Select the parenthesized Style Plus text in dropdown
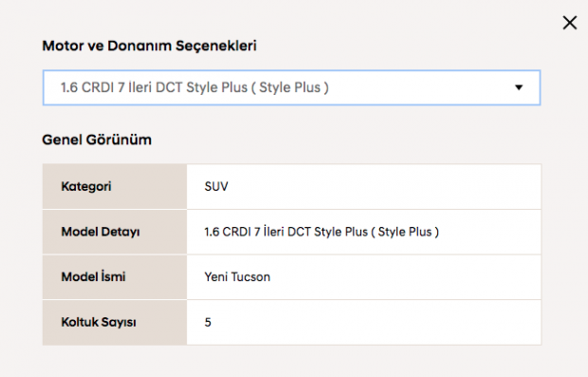The width and height of the screenshot is (588, 377). pyautogui.click(x=290, y=87)
